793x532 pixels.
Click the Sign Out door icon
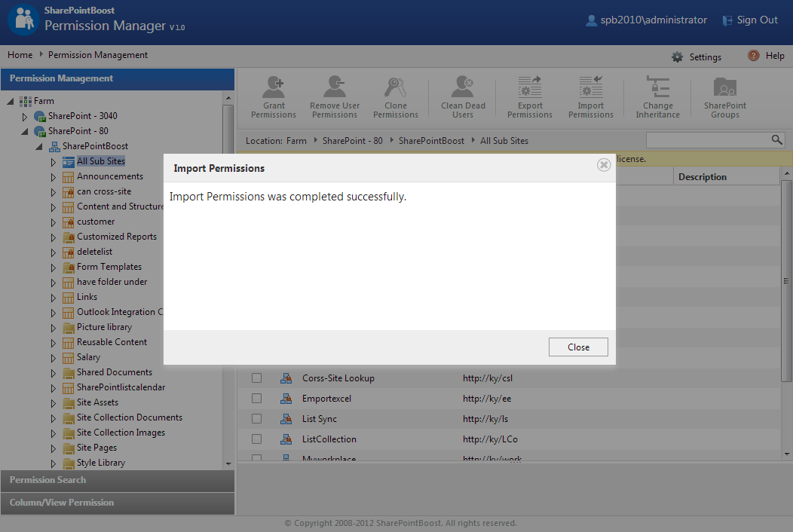(x=727, y=20)
